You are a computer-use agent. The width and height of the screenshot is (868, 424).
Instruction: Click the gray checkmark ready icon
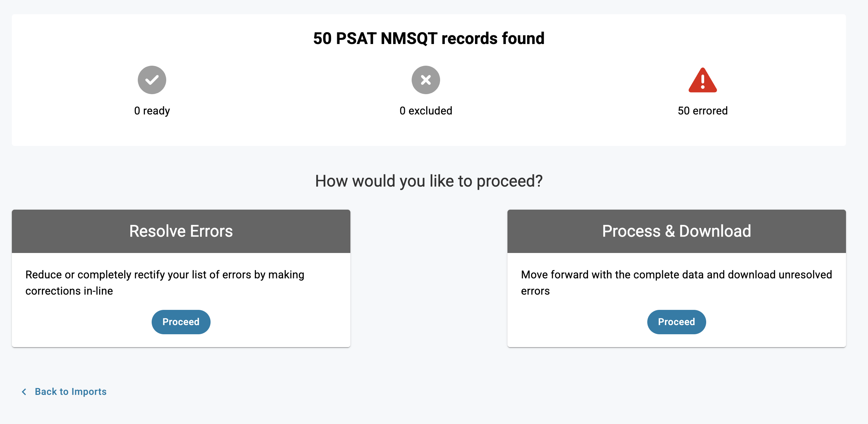(x=152, y=80)
